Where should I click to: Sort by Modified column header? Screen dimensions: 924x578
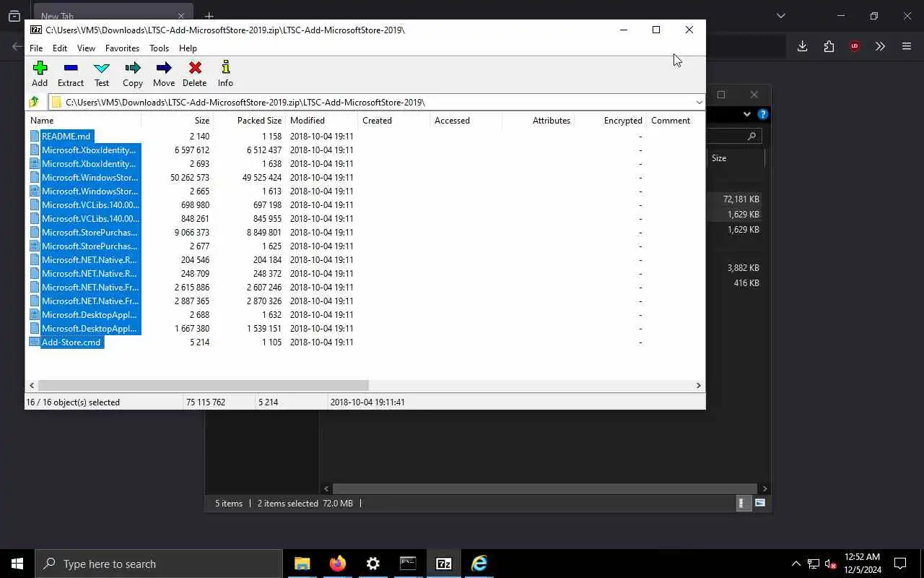(x=321, y=121)
